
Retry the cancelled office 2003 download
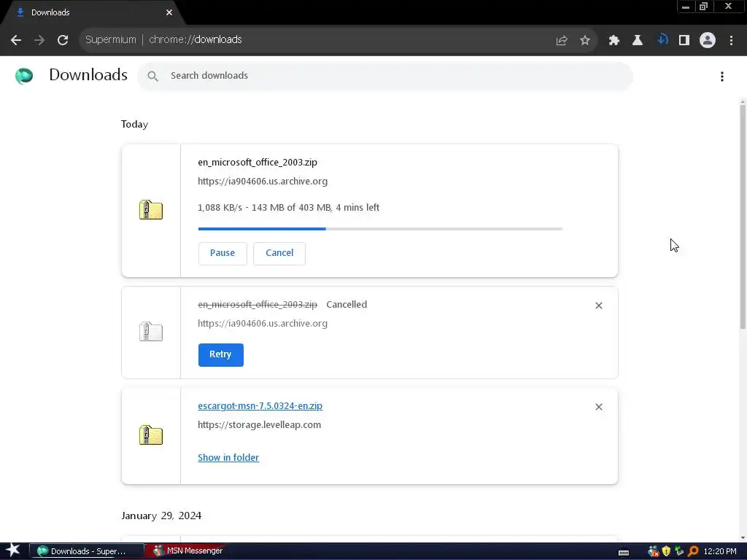(x=220, y=355)
